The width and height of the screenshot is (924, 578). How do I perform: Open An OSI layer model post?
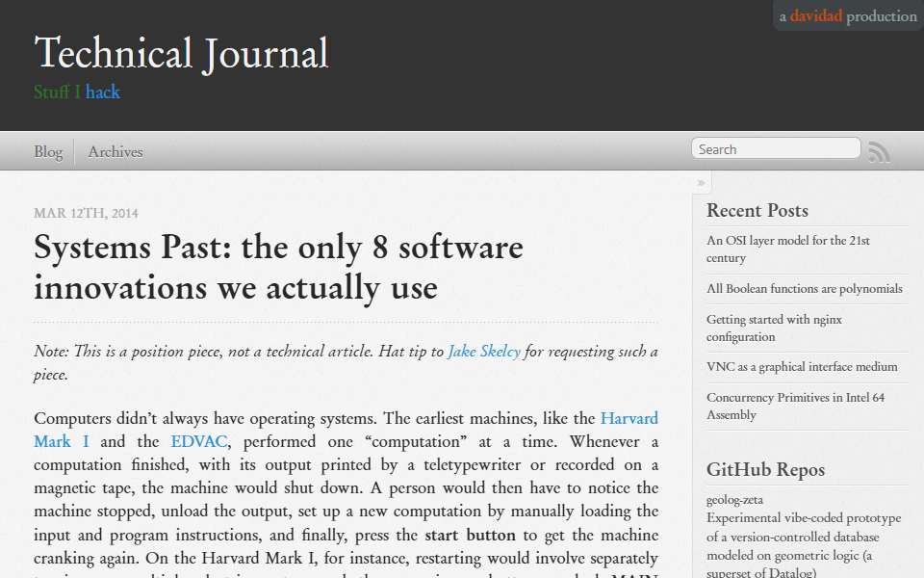[x=788, y=249]
